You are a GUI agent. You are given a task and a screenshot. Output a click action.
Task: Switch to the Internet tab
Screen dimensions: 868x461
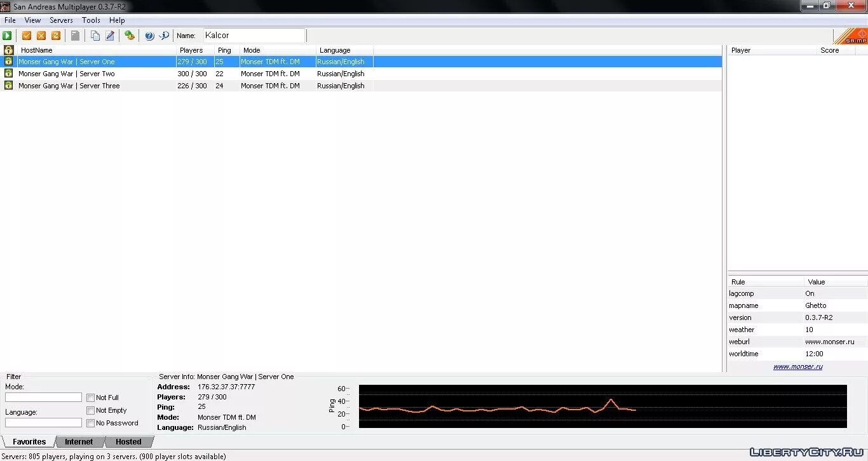coord(79,442)
